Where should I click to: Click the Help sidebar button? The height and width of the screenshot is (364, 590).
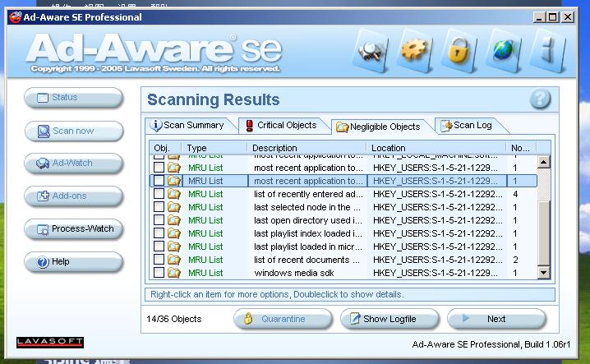73,261
